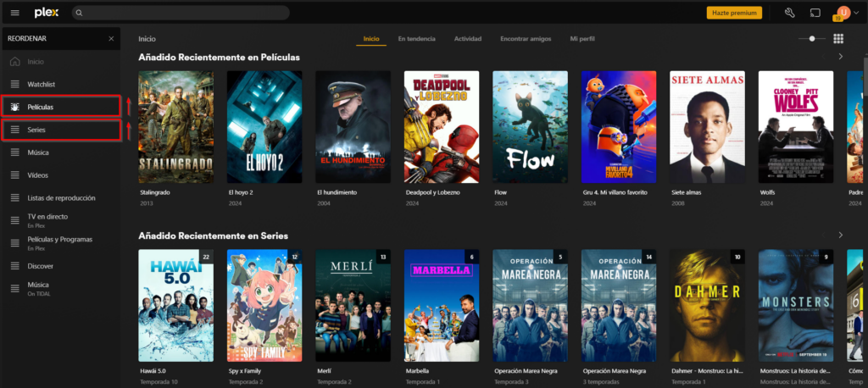Open the Añadido Recientemente en Películas heading

pos(220,57)
